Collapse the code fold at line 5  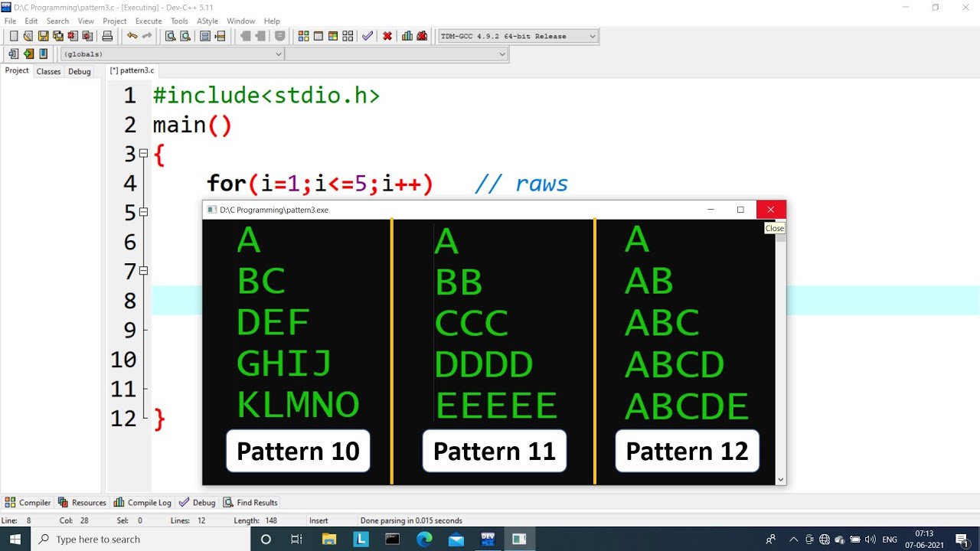click(143, 211)
